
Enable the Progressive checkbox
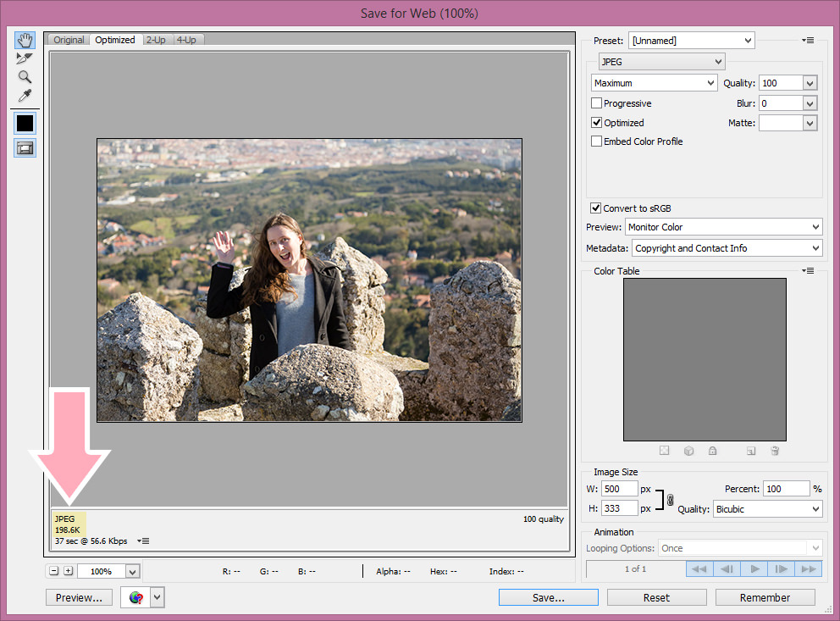597,103
